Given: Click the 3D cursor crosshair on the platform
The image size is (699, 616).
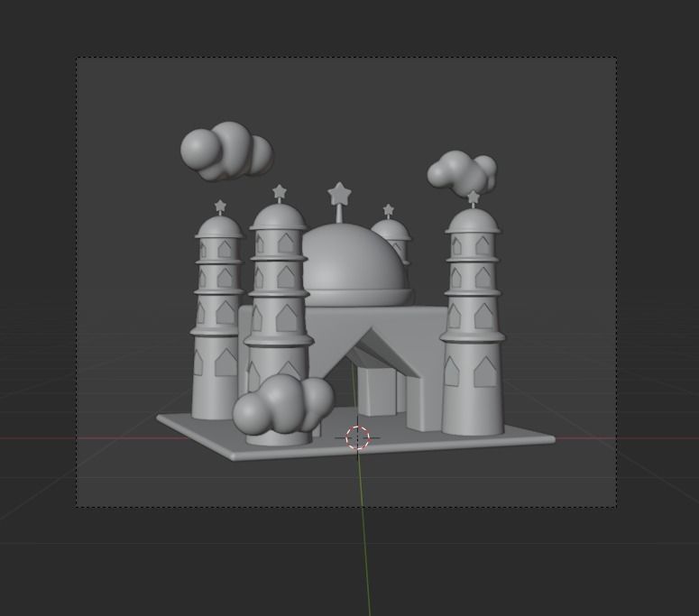Looking at the screenshot, I should click(357, 437).
